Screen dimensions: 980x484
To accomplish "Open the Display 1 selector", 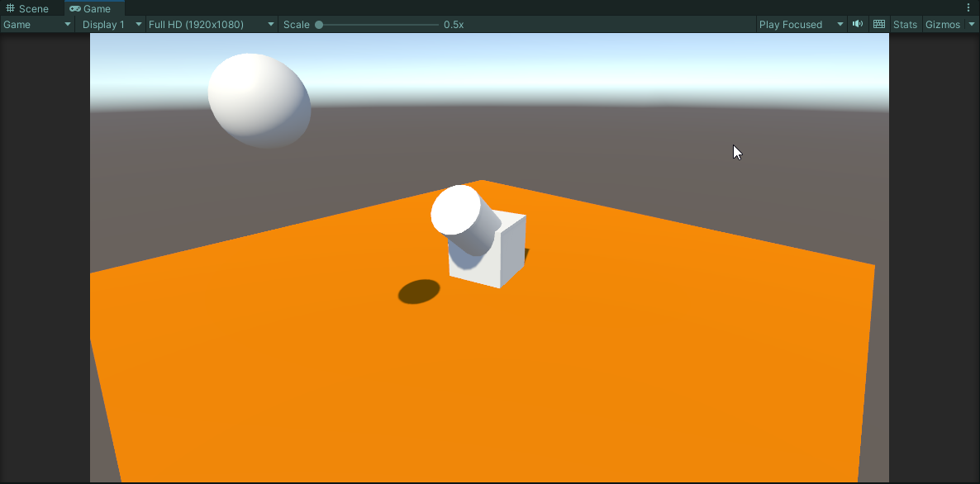I will pos(111,24).
